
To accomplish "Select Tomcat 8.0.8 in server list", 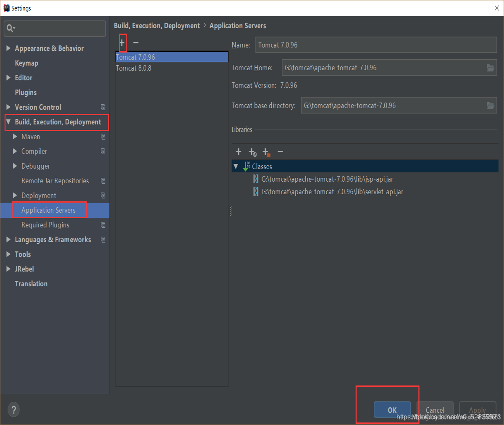I will 172,68.
